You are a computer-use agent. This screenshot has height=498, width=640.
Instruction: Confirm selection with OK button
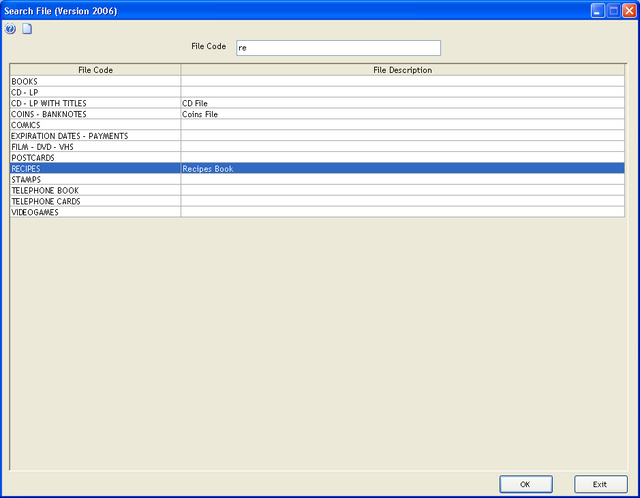click(x=526, y=484)
